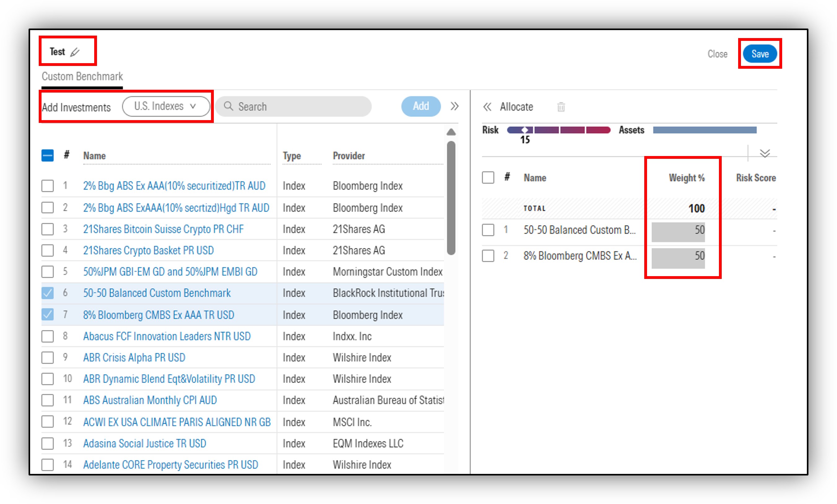Click the magnifier icon in the Search box

(228, 106)
